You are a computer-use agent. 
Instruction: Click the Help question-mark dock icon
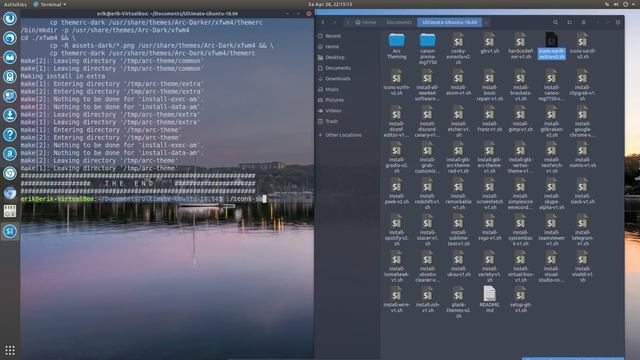10,134
